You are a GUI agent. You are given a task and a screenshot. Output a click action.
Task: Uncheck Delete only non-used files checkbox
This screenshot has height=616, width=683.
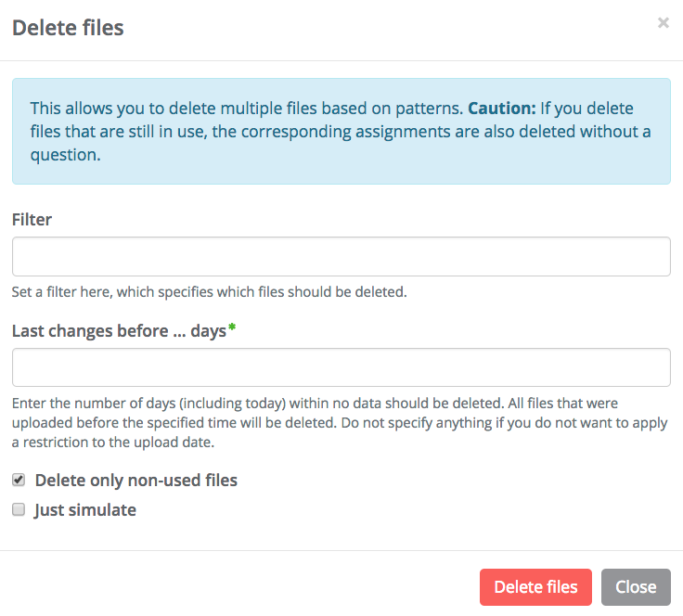19,481
